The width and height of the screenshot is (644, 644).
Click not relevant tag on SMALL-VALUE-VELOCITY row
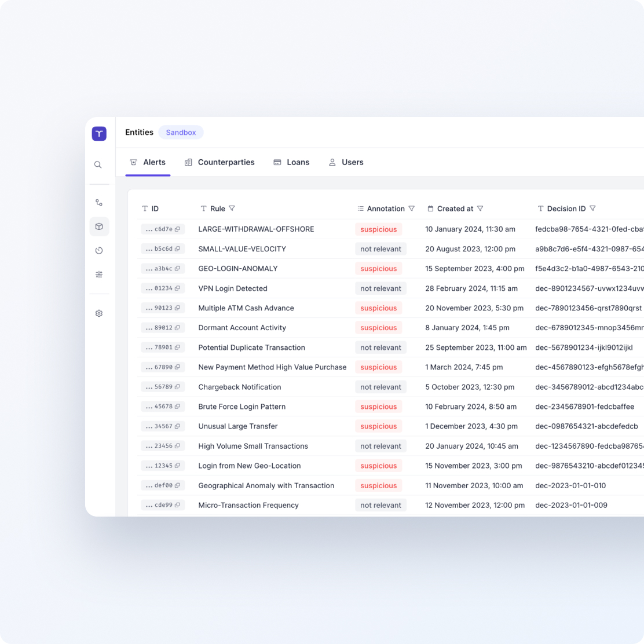click(x=380, y=249)
